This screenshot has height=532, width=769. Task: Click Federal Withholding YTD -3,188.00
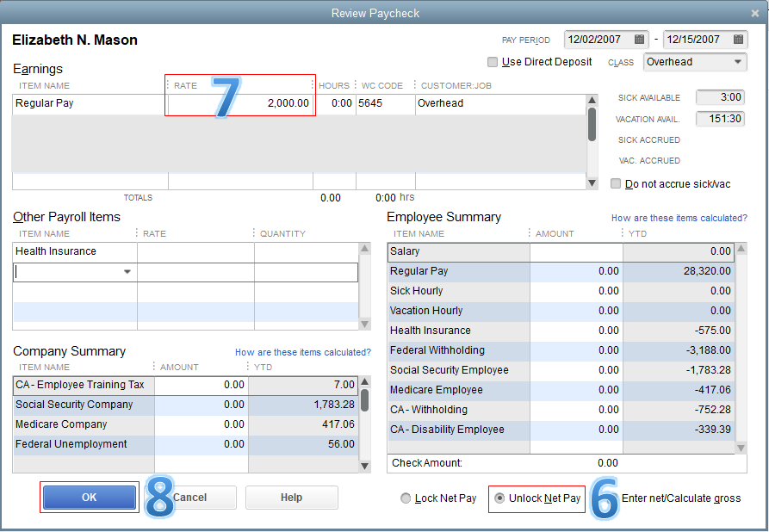coord(708,350)
